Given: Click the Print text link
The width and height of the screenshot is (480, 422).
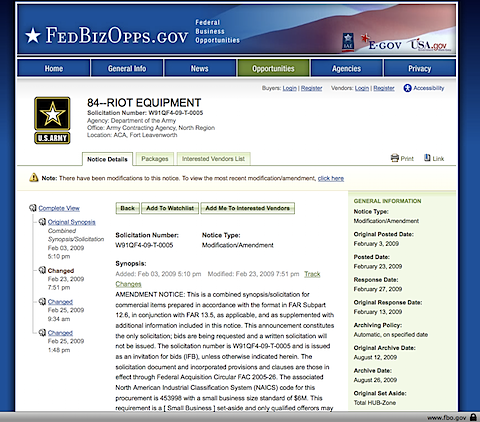Looking at the screenshot, I should click(x=407, y=159).
